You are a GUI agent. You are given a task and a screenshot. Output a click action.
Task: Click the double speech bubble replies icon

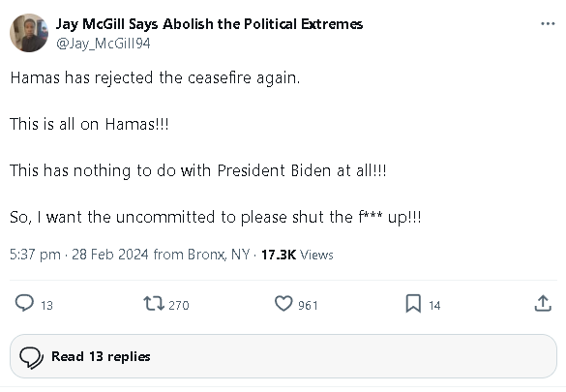(x=31, y=358)
